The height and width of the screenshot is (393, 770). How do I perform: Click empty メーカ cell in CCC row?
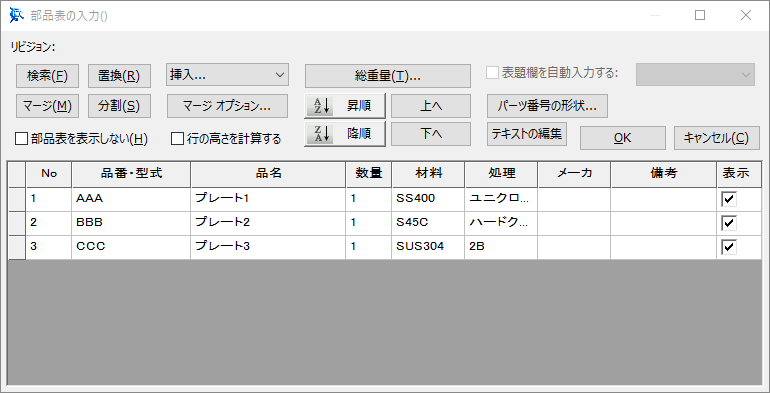pyautogui.click(x=575, y=247)
